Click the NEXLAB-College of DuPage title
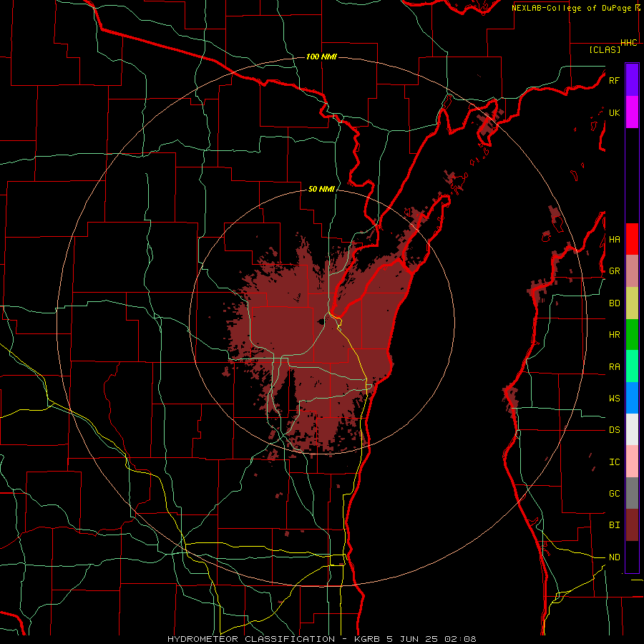Screen dimensions: 644x644 click(x=571, y=8)
